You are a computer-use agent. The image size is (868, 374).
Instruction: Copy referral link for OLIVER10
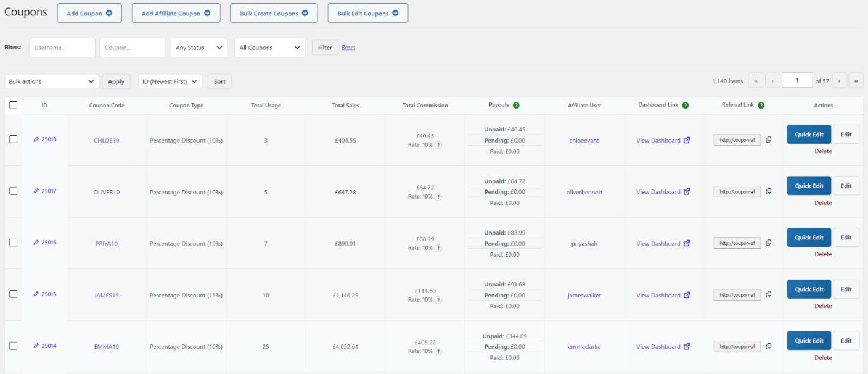(769, 191)
